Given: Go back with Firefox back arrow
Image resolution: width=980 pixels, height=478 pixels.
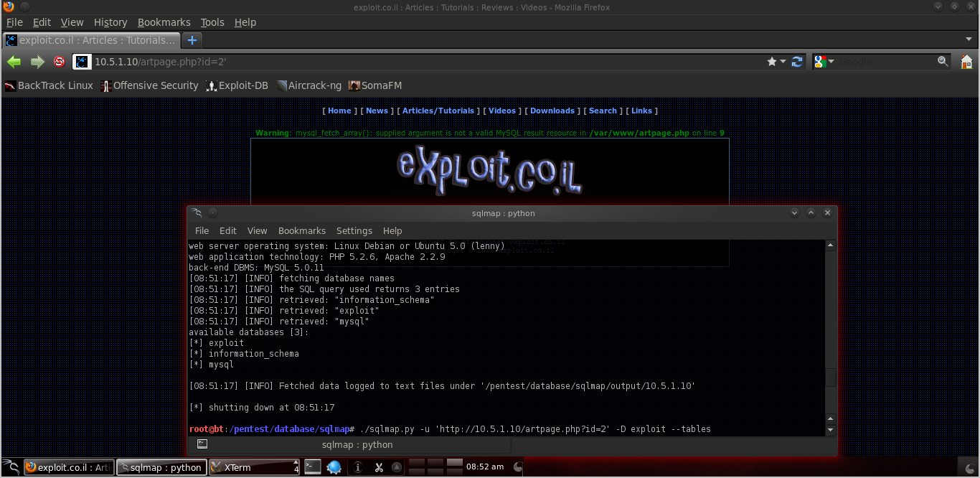Looking at the screenshot, I should point(14,62).
